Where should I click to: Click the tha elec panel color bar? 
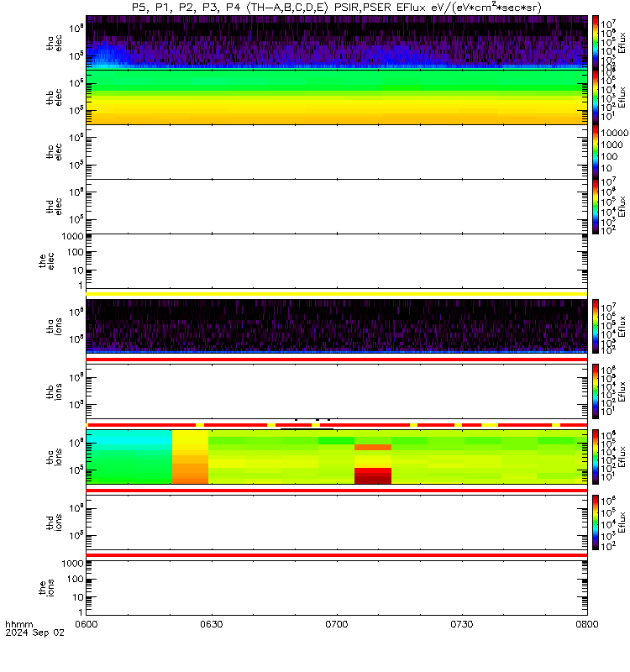click(596, 43)
